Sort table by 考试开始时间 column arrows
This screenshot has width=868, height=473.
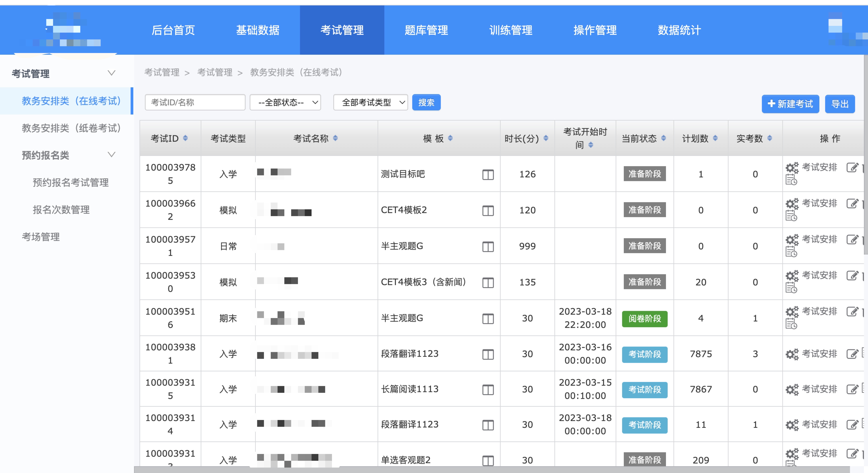[591, 145]
